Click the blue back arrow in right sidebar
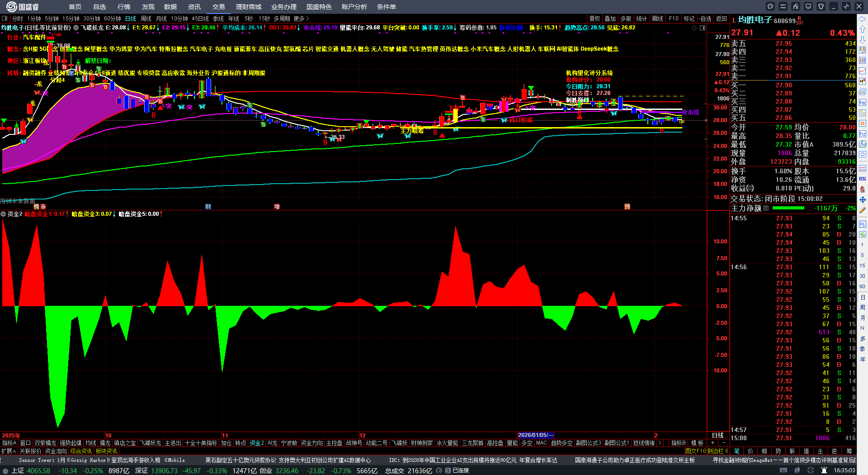 [x=863, y=19]
